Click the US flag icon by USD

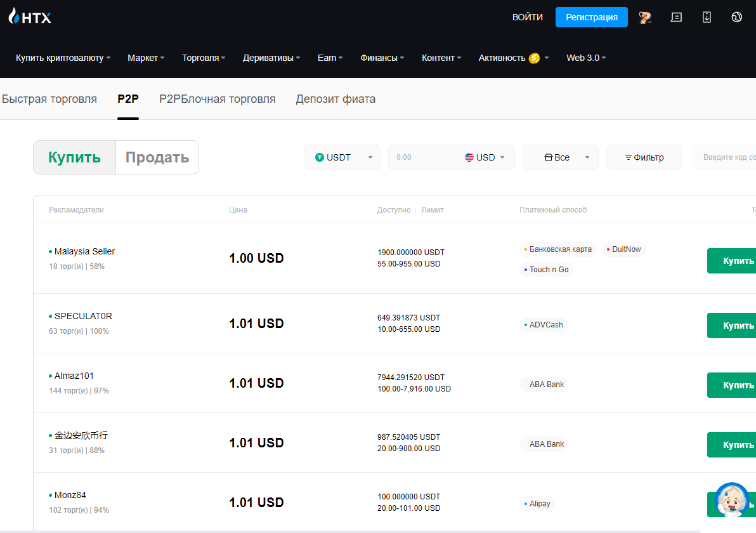click(x=469, y=157)
